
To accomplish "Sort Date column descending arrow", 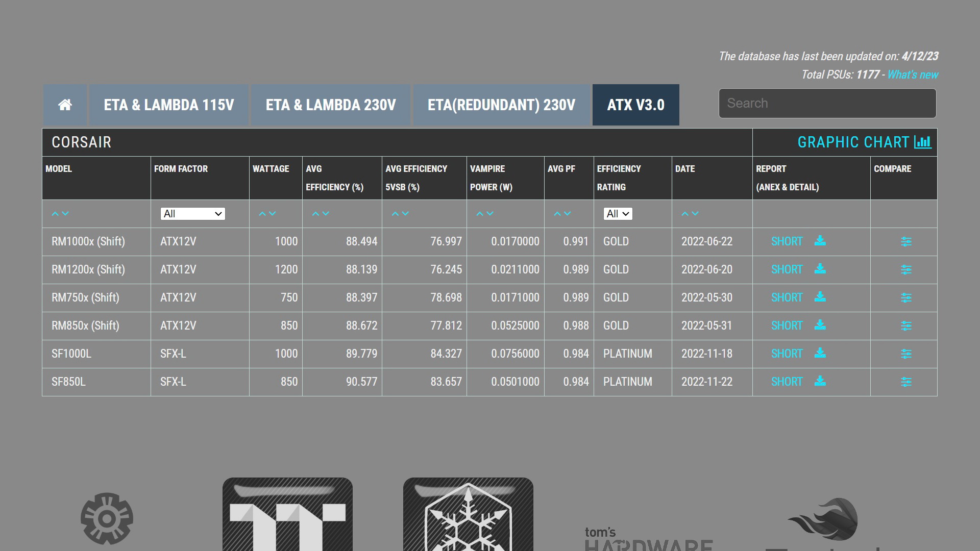I will (695, 214).
